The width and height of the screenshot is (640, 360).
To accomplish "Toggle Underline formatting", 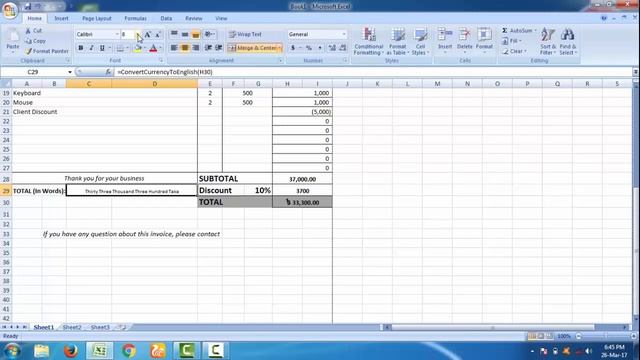I will [102, 48].
